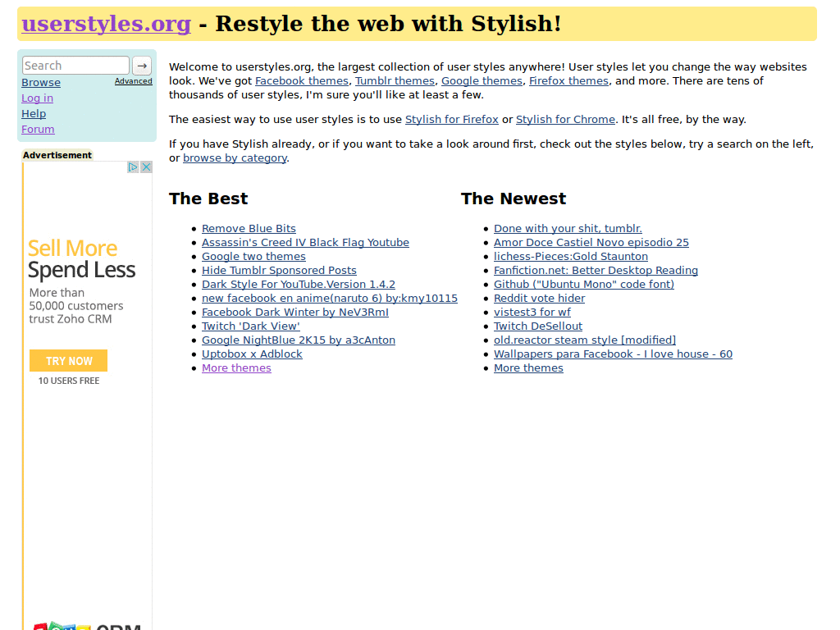Click the AdChoices triangle icon on the ad

pyautogui.click(x=132, y=167)
